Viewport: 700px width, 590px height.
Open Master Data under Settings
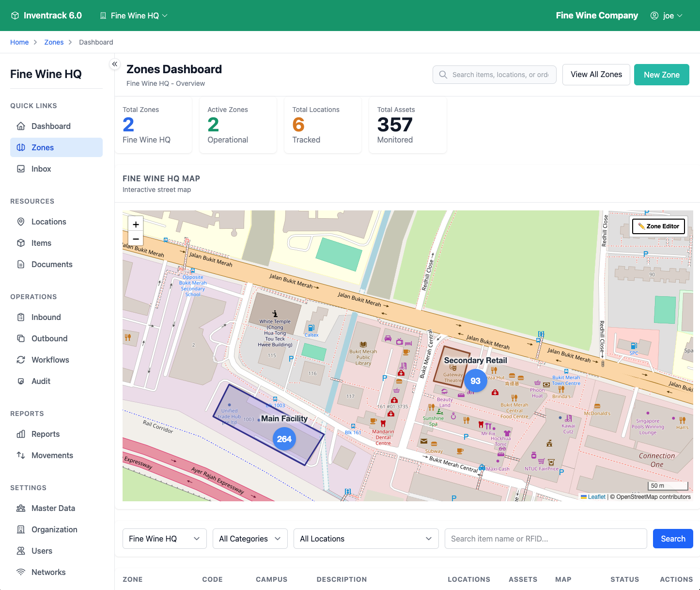(56, 508)
